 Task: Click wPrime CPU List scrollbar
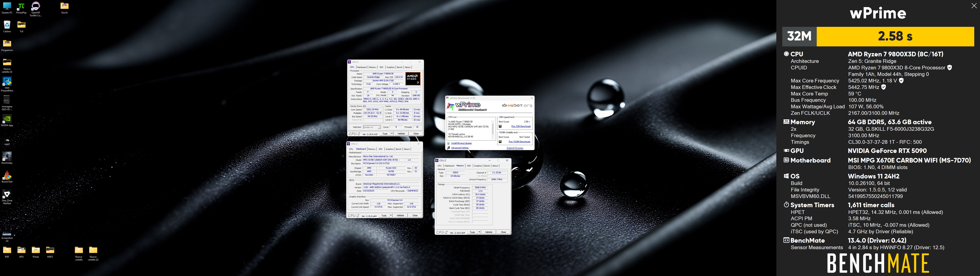(493, 129)
